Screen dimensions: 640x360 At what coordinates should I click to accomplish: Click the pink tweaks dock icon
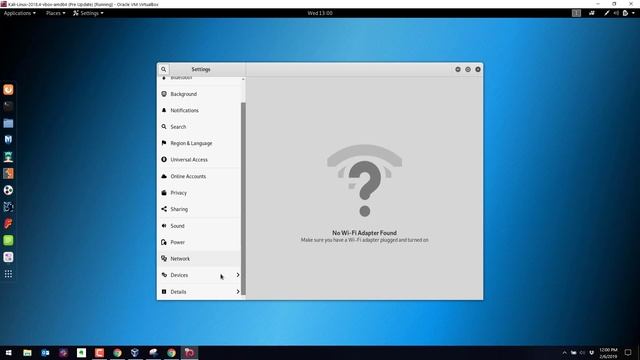tap(8, 257)
